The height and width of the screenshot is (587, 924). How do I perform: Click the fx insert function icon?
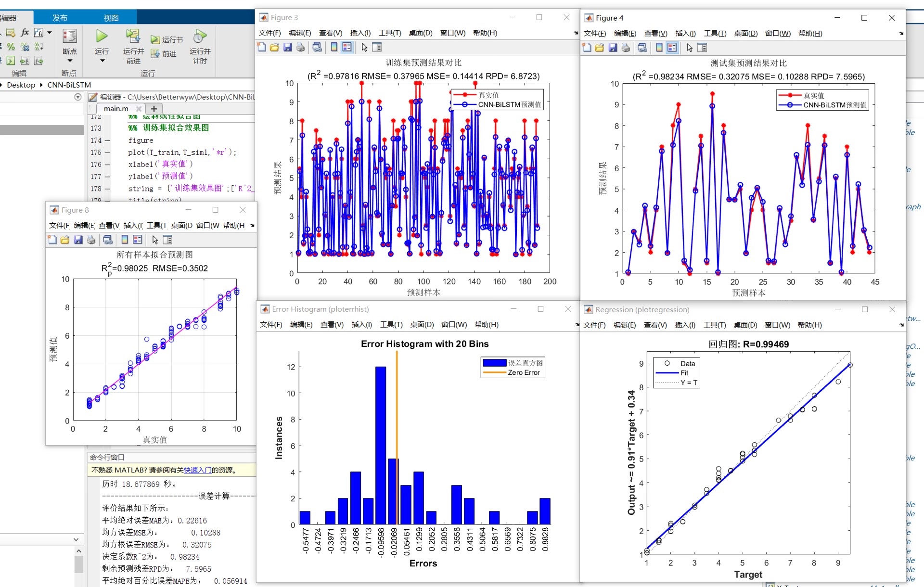tap(25, 32)
